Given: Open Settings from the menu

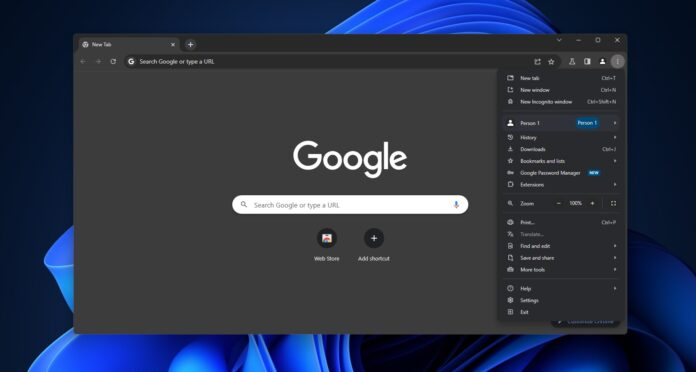Looking at the screenshot, I should 562,301.
